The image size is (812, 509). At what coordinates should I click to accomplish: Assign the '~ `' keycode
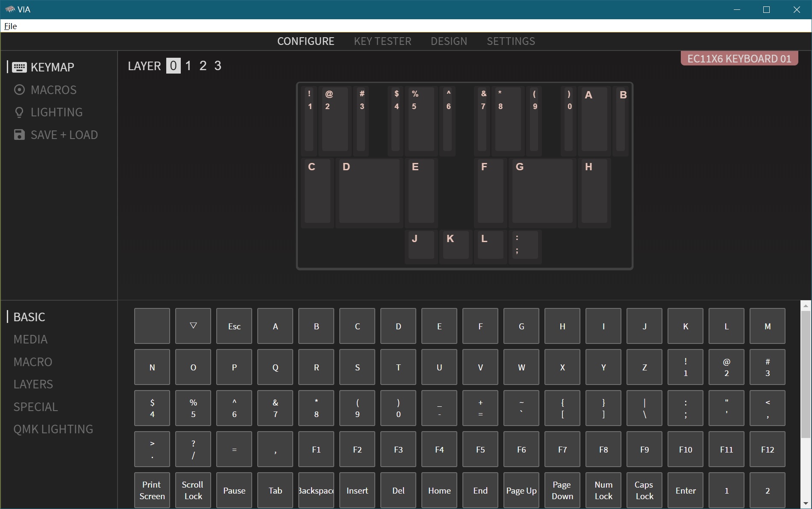pyautogui.click(x=521, y=408)
